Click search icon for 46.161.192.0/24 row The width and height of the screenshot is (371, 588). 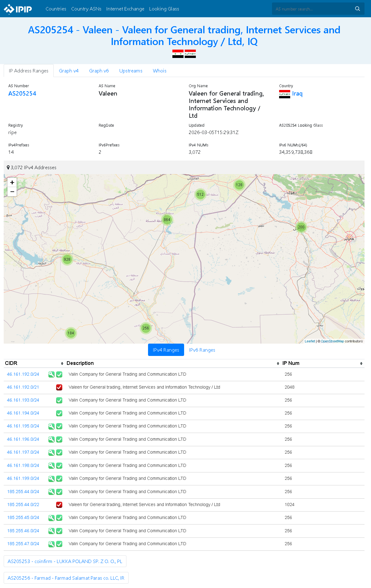pos(52,374)
